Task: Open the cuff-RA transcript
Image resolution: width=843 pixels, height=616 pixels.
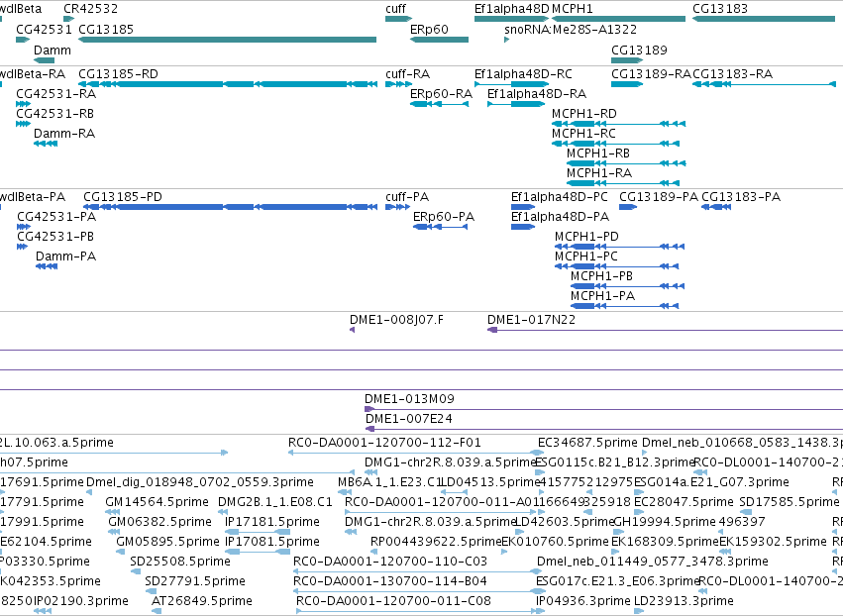Action: point(398,84)
